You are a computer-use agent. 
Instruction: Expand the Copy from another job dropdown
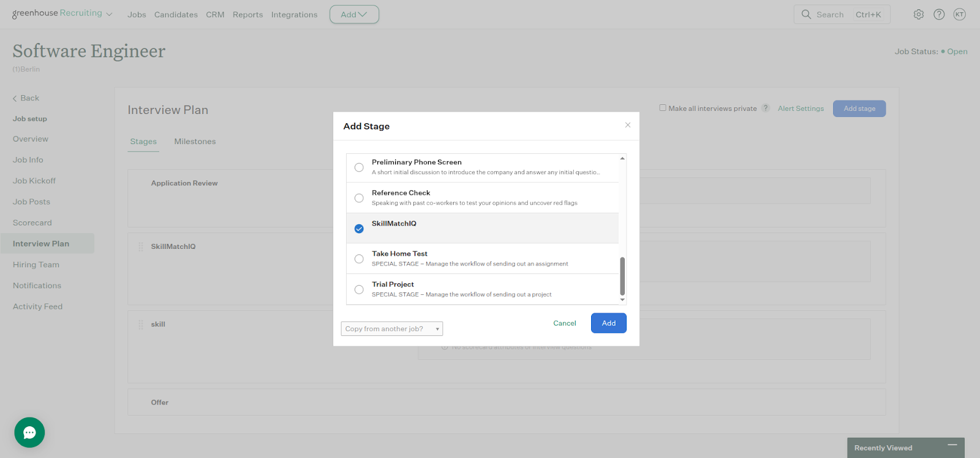391,329
